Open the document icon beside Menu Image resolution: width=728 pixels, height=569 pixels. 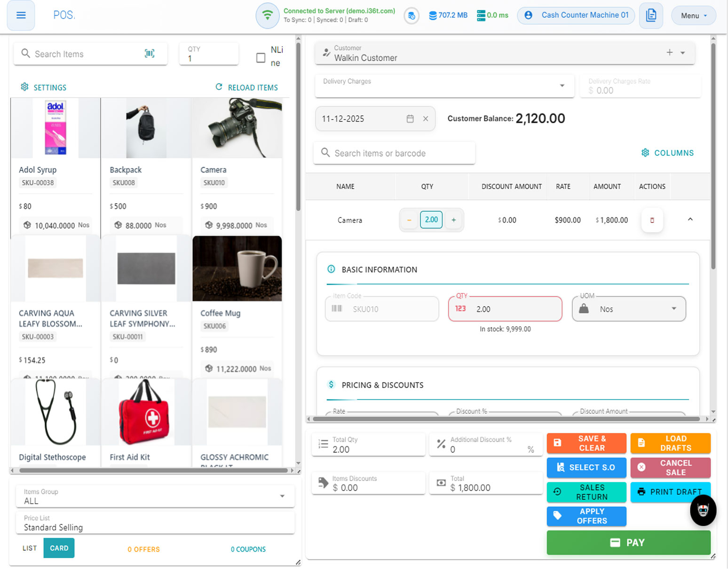tap(651, 15)
